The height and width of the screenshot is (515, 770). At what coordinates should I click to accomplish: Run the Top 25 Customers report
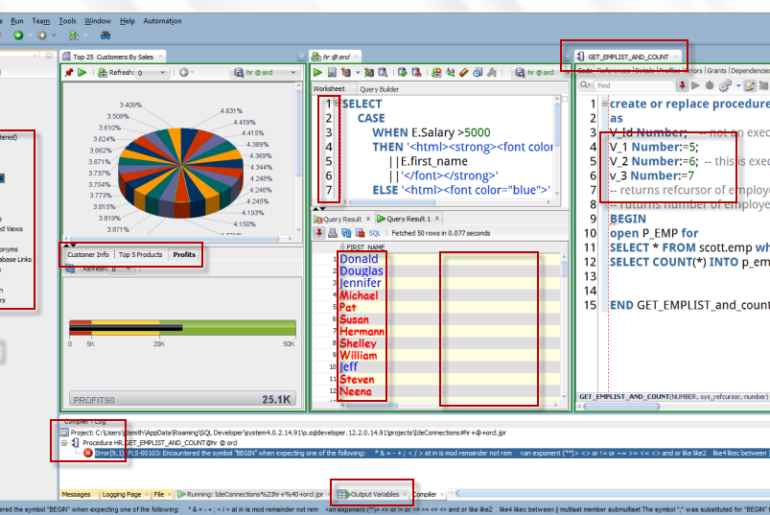pos(82,73)
